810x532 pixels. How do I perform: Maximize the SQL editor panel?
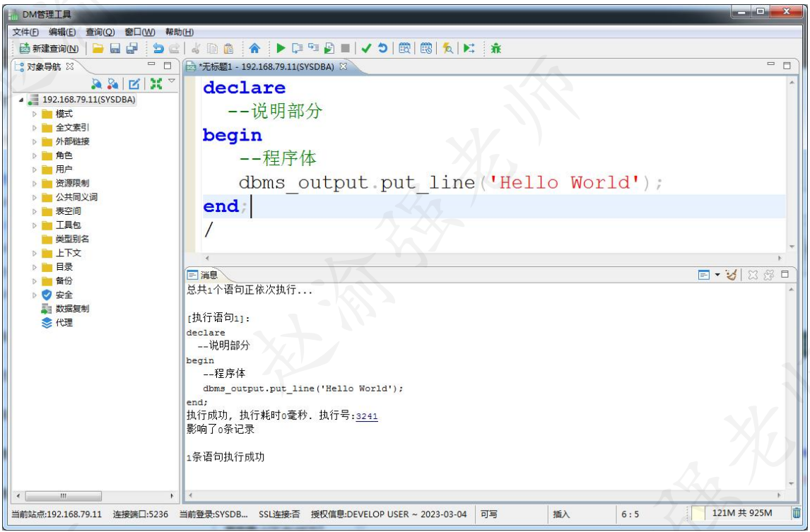787,66
